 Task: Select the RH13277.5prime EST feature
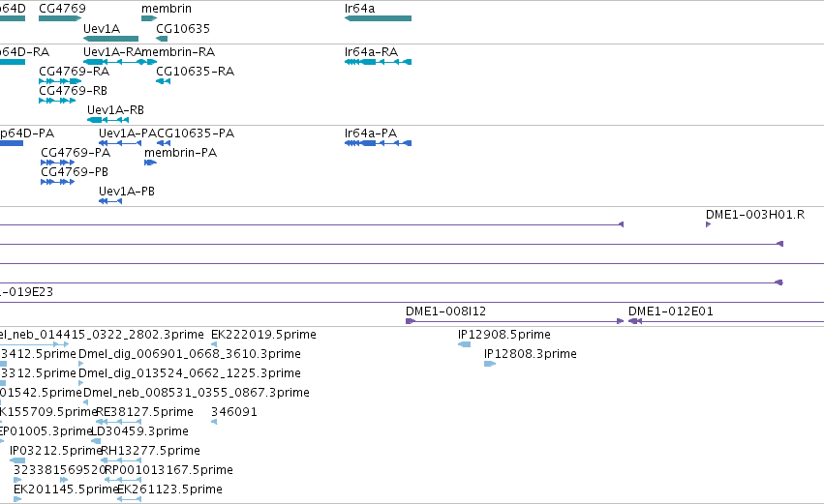(121, 460)
